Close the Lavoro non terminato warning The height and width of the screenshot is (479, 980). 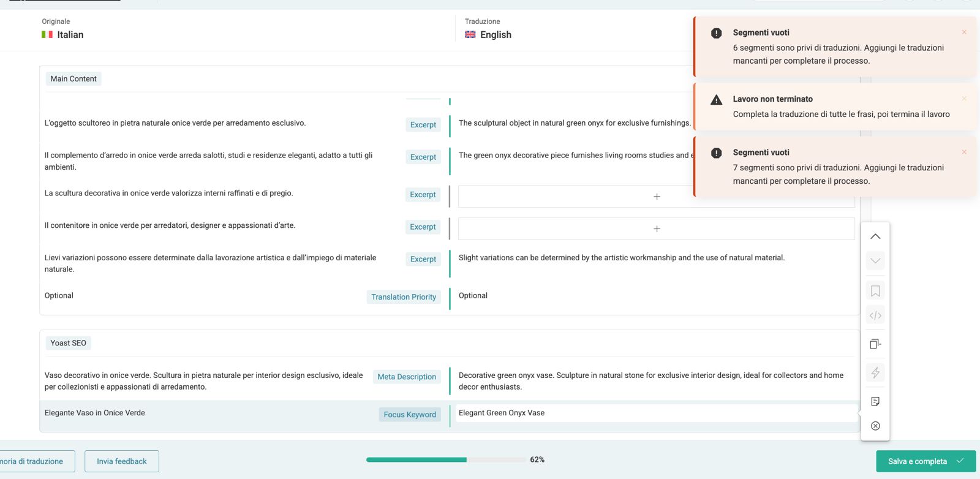coord(964,98)
